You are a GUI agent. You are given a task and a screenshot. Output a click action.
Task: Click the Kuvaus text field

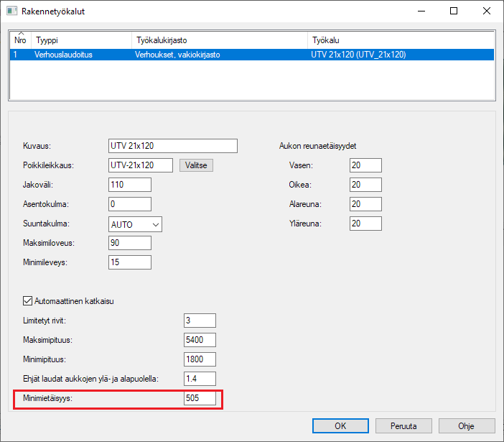(172, 146)
